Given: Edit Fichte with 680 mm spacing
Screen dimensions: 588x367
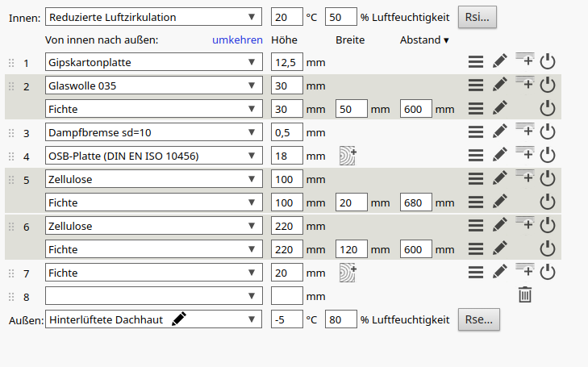Looking at the screenshot, I should [500, 202].
